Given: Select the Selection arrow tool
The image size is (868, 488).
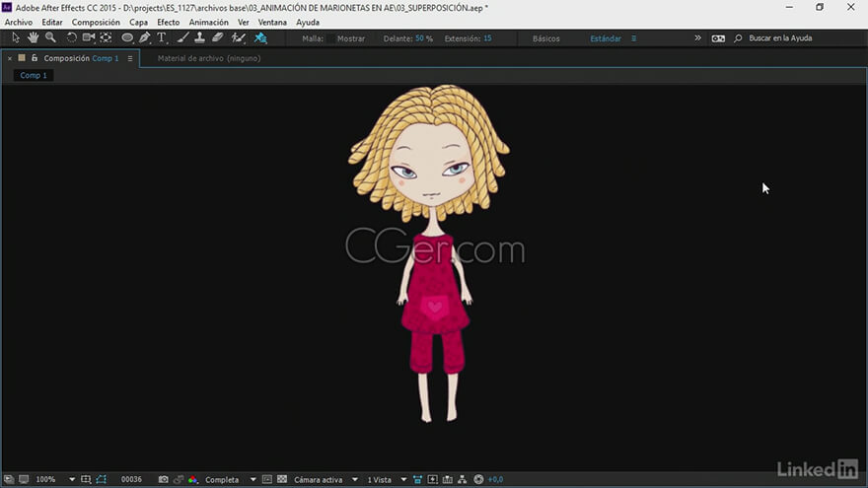Looking at the screenshot, I should coord(16,37).
